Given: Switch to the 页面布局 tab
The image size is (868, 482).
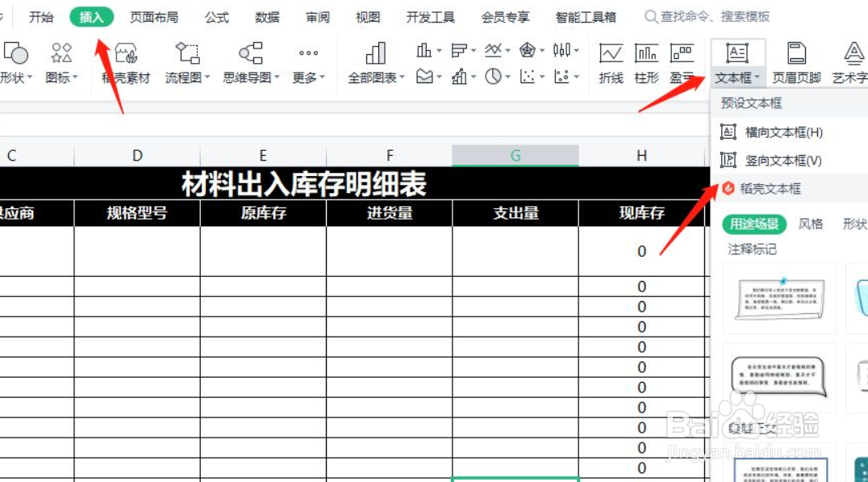Looking at the screenshot, I should 154,17.
